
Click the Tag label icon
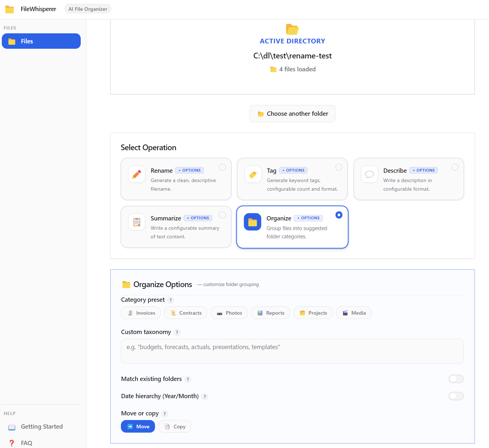coord(253,175)
